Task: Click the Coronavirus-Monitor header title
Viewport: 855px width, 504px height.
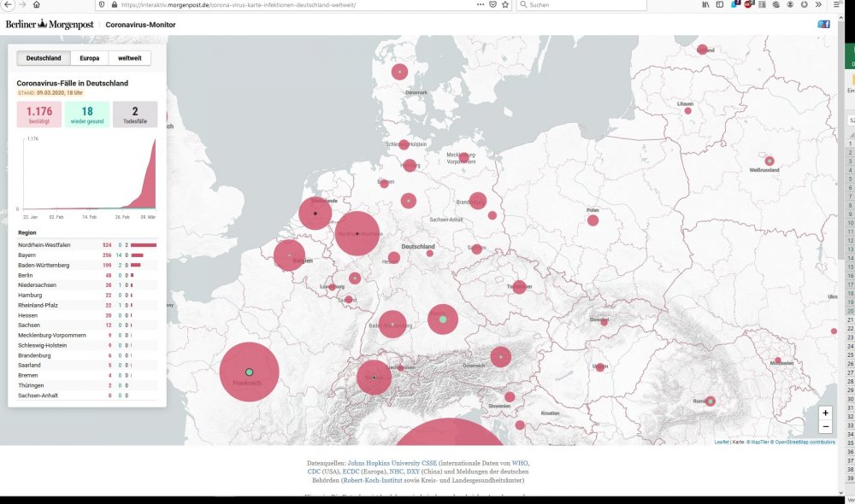Action: point(141,25)
